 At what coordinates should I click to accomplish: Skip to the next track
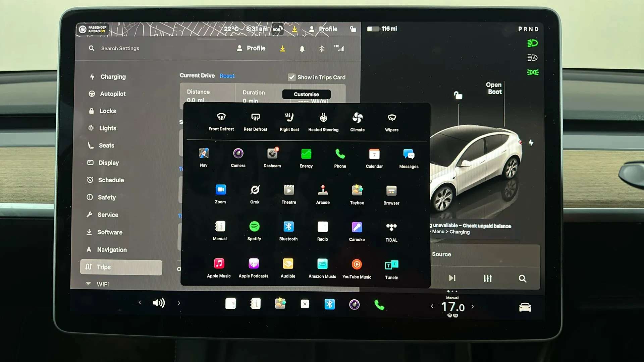pos(452,278)
